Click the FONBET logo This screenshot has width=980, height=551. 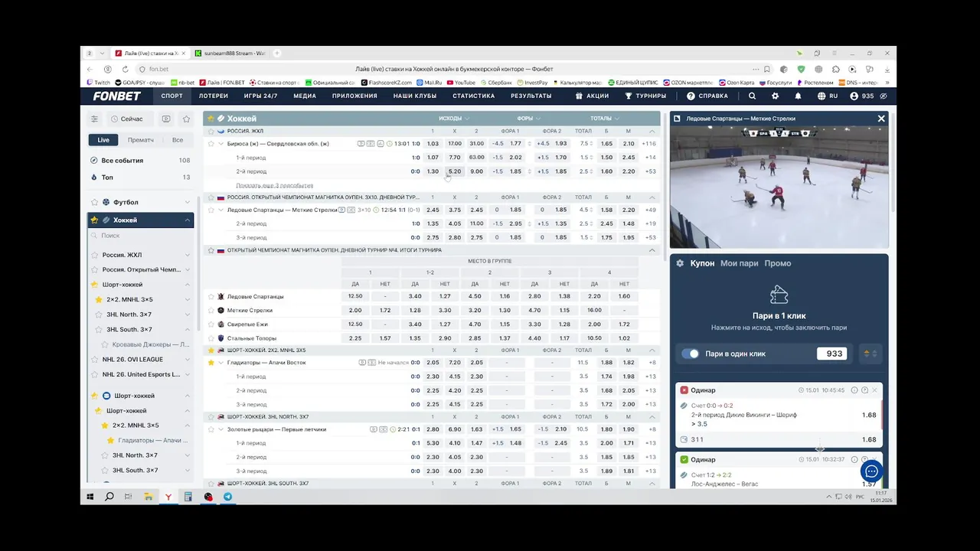click(x=116, y=96)
